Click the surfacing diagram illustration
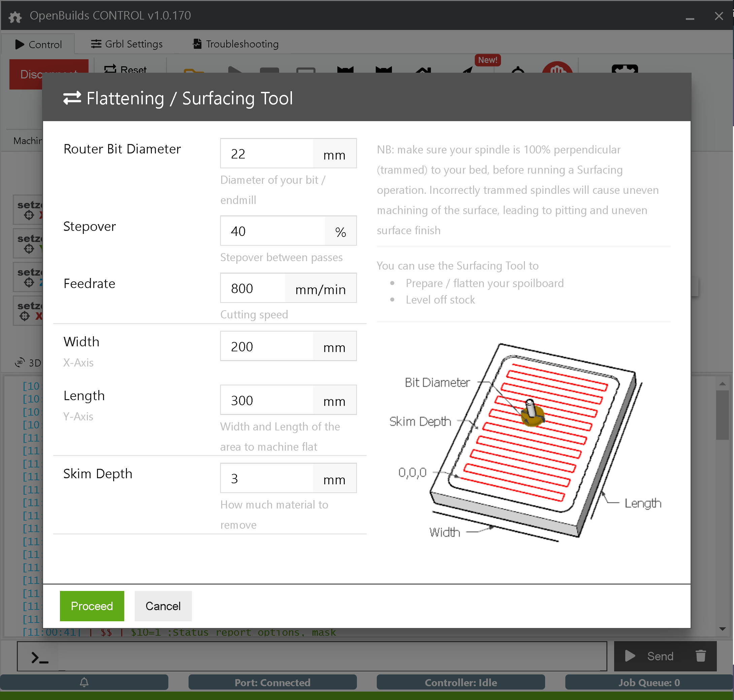Image resolution: width=734 pixels, height=700 pixels. [x=525, y=442]
